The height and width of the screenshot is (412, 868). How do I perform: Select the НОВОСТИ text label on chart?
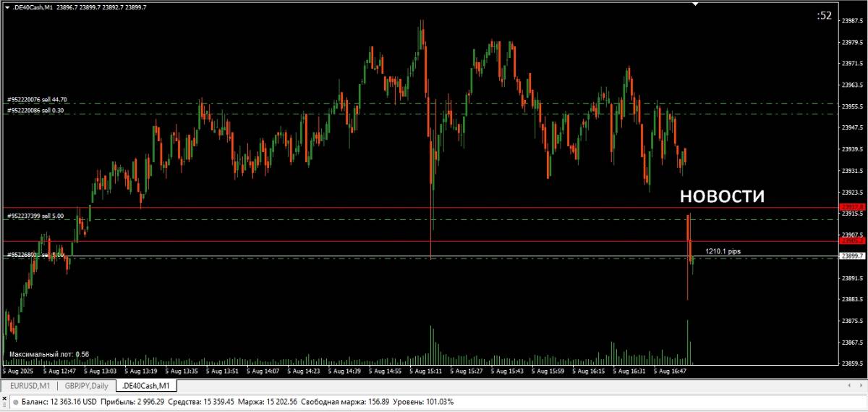(721, 196)
